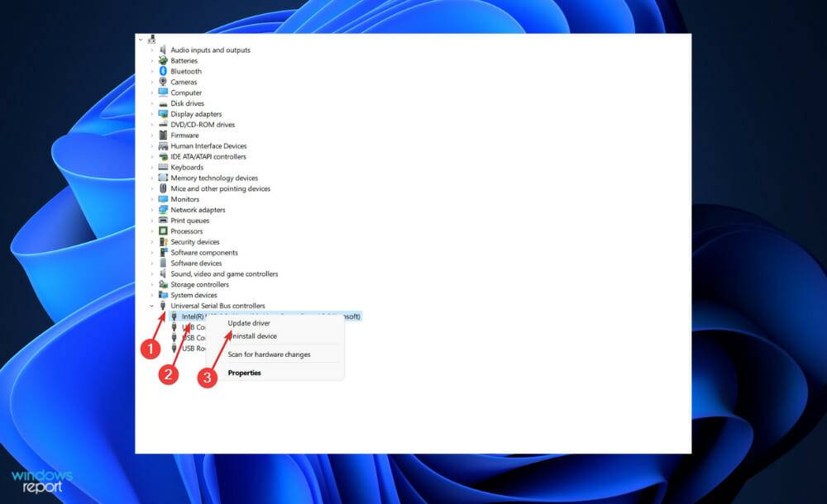
Task: Click the Software devices icon
Action: (x=163, y=263)
